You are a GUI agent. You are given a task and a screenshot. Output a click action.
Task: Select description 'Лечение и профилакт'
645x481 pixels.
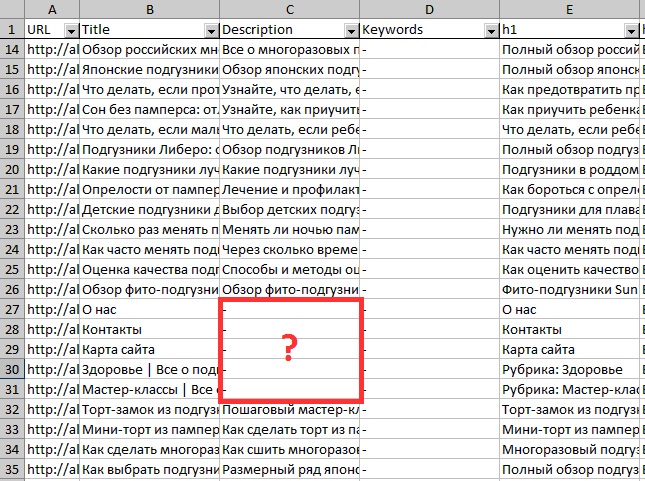tap(290, 190)
